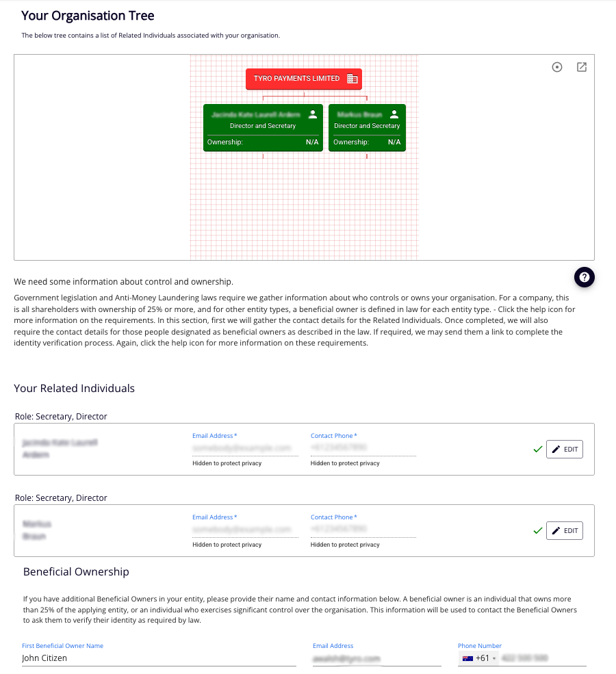The height and width of the screenshot is (674, 616).
Task: Click the building icon on TYRO PAYMENTS LIMITED
Action: click(x=352, y=79)
